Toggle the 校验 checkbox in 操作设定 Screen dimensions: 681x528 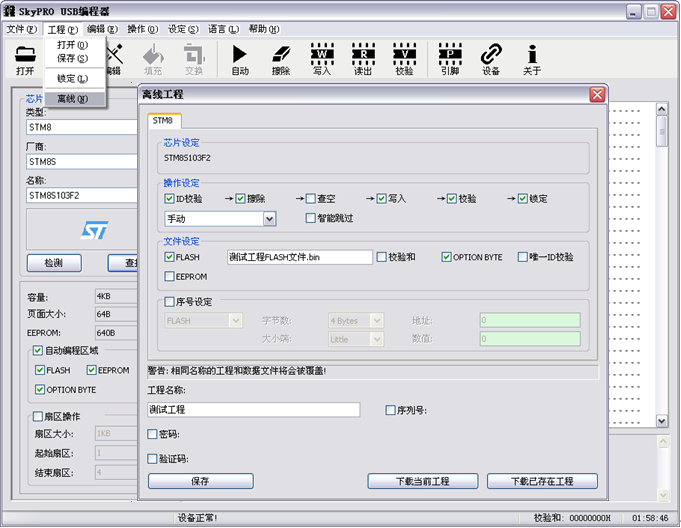coord(452,199)
